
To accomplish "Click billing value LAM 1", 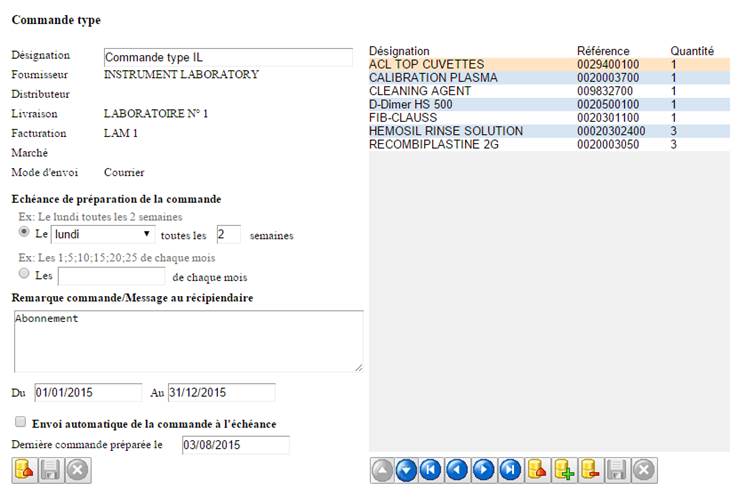I will coord(120,133).
